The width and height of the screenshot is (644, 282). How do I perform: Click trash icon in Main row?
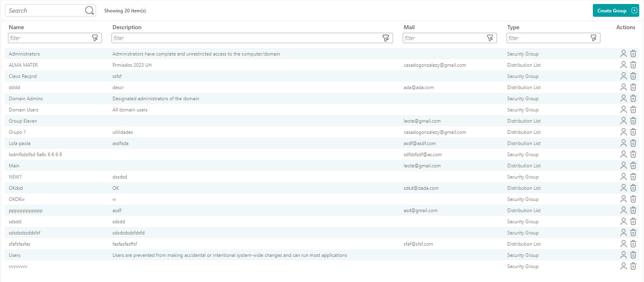(633, 165)
